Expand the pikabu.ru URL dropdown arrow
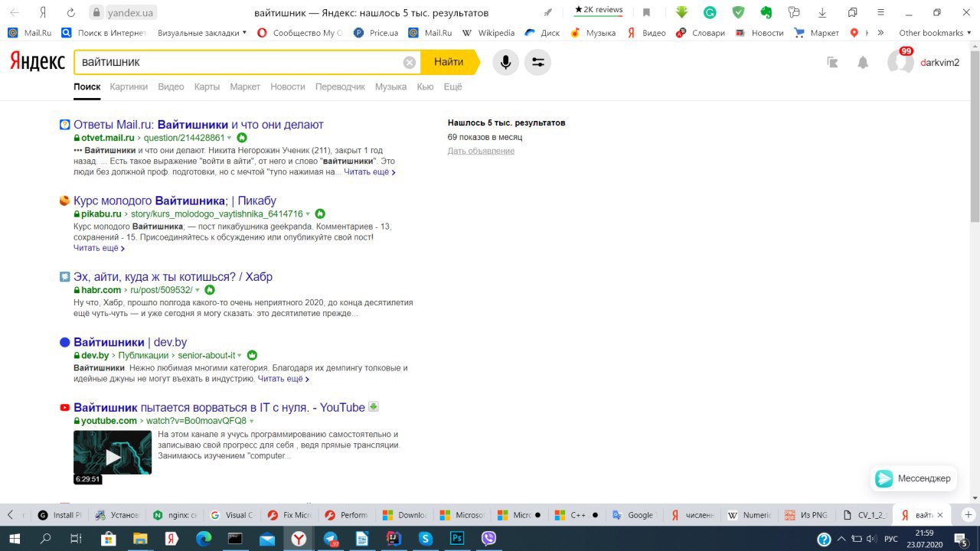This screenshot has height=551, width=980. click(308, 214)
